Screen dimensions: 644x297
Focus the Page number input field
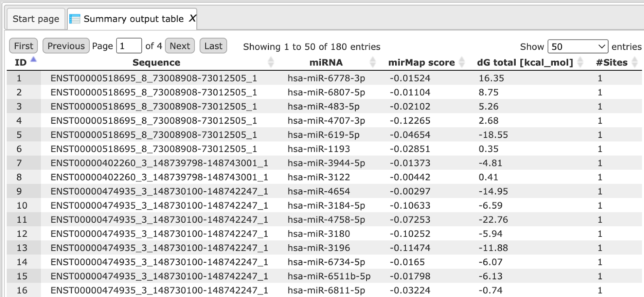point(129,46)
